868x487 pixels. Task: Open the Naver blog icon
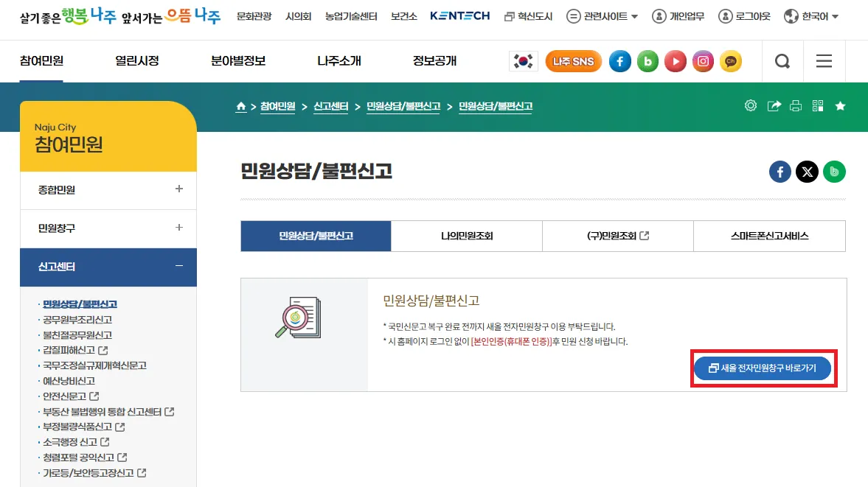(x=647, y=61)
